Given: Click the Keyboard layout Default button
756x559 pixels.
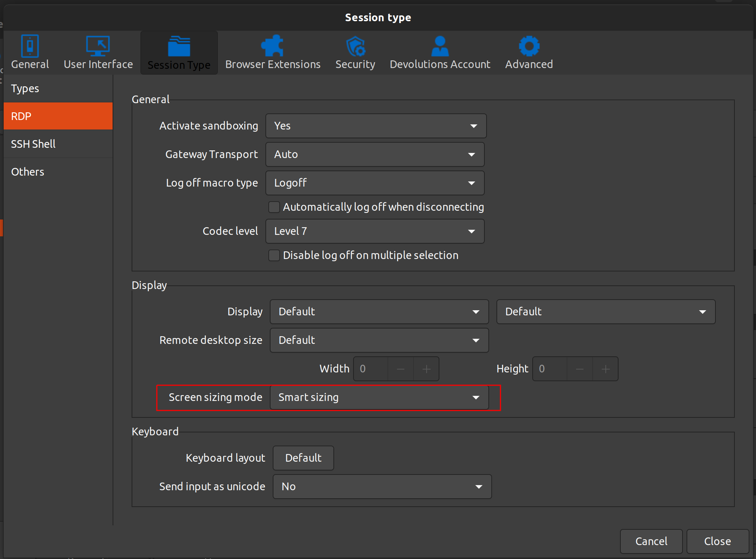Looking at the screenshot, I should 303,458.
